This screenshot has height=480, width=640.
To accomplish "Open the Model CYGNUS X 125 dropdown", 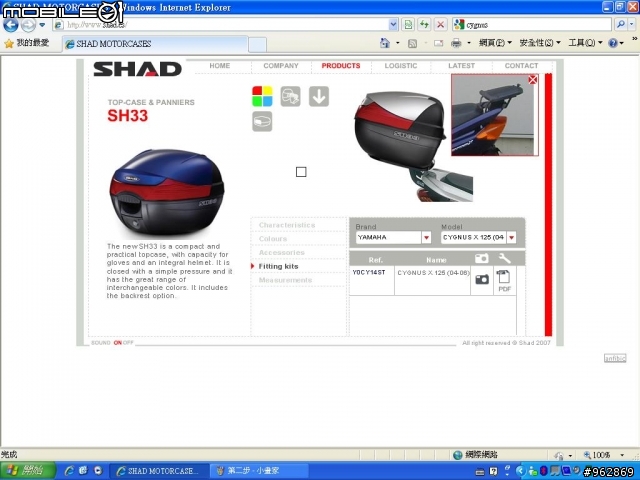I will (x=511, y=237).
